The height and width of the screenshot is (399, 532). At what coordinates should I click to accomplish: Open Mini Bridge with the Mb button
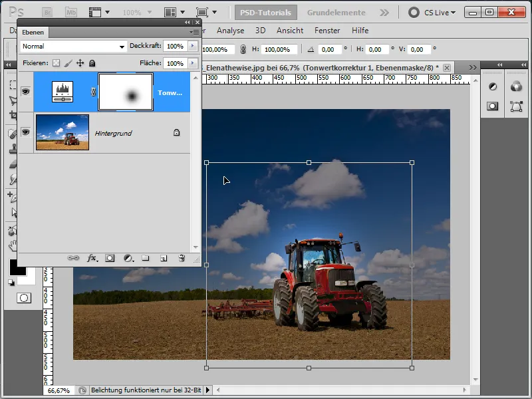pyautogui.click(x=71, y=13)
